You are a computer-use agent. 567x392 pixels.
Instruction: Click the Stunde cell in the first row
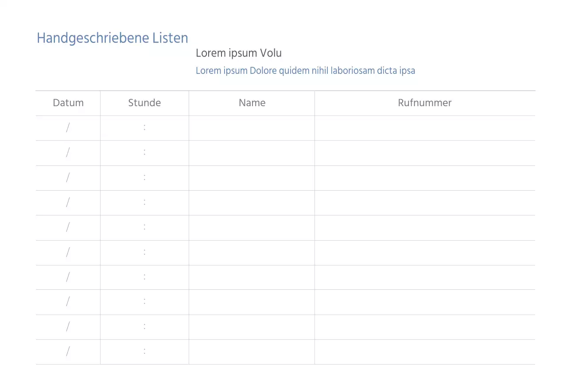[x=144, y=128]
